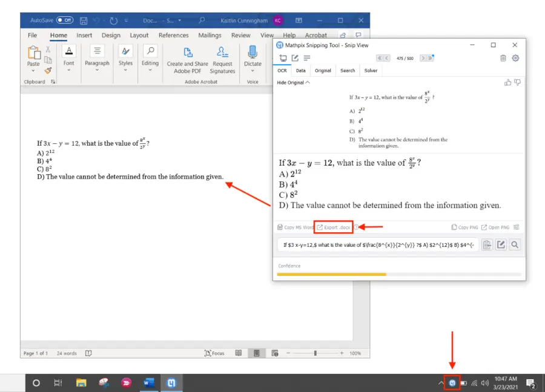Switch to Read Mode view in Word
545x392 pixels.
pyautogui.click(x=239, y=353)
